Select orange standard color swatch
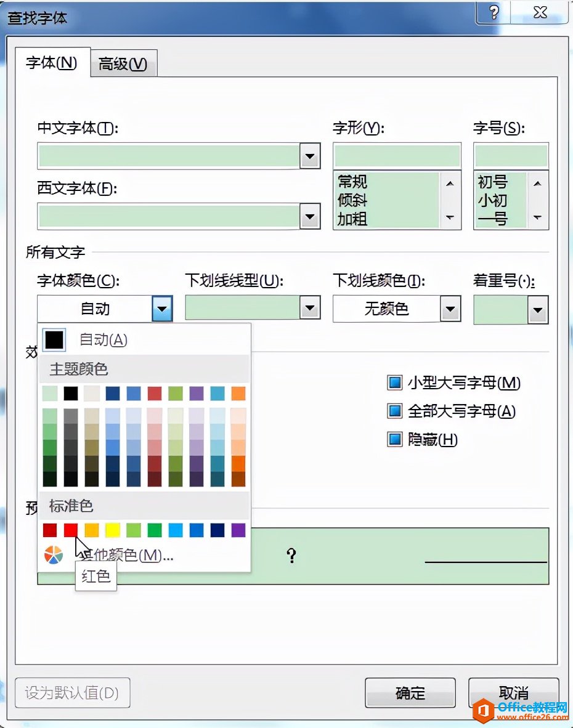Image resolution: width=573 pixels, height=728 pixels. coord(91,530)
